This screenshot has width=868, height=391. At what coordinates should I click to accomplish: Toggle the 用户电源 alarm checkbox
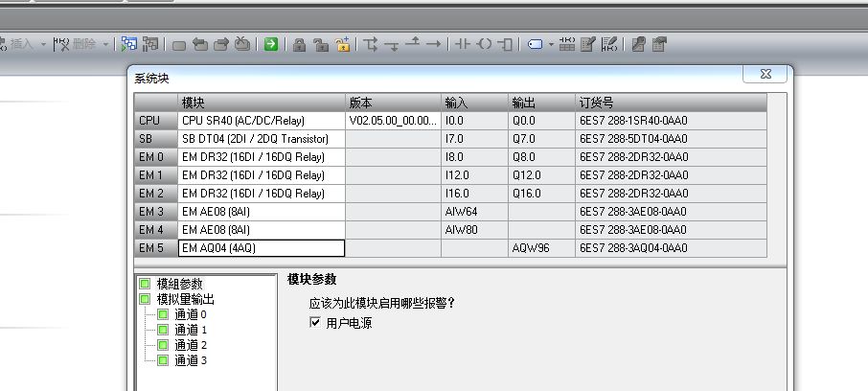click(314, 323)
